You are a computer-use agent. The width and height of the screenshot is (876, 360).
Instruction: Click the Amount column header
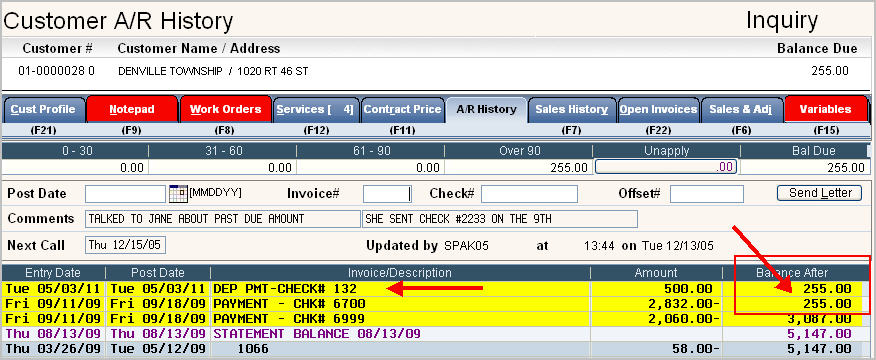click(x=656, y=273)
